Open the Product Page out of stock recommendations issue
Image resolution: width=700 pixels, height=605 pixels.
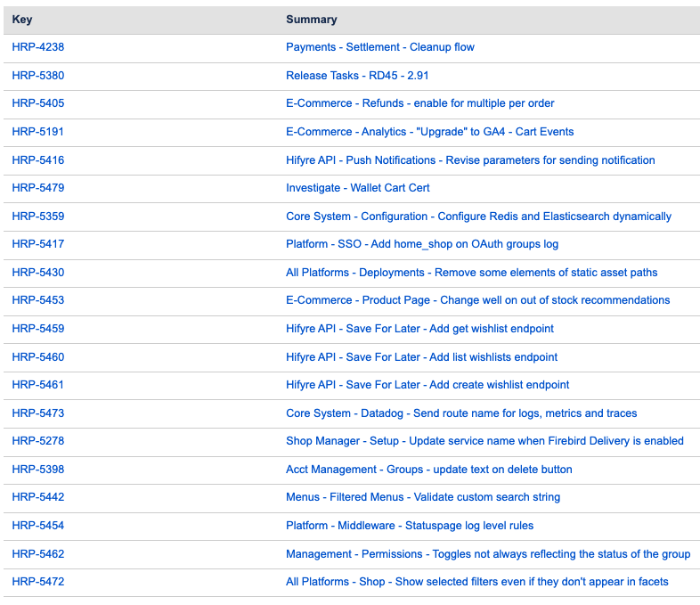[x=477, y=300]
